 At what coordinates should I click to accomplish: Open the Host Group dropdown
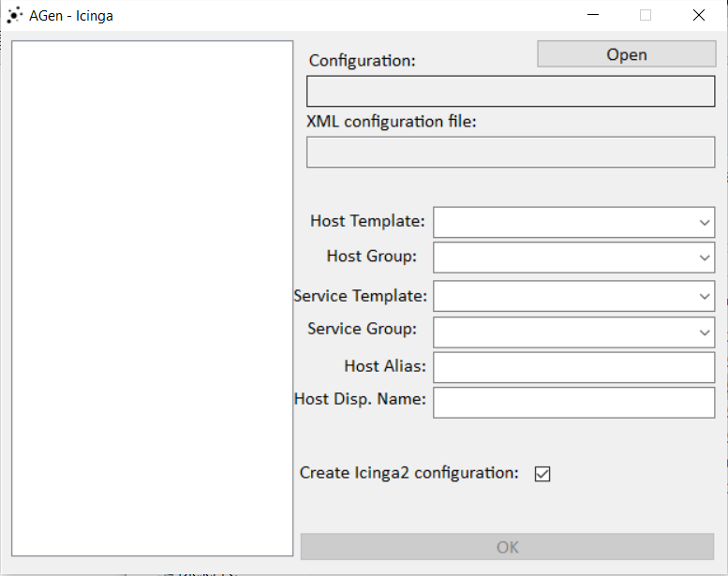(705, 257)
